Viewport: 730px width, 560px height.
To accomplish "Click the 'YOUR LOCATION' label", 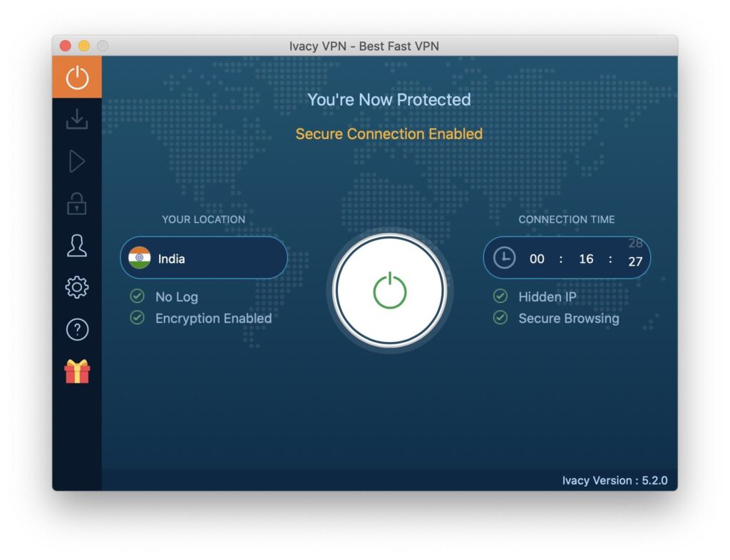I will tap(203, 219).
